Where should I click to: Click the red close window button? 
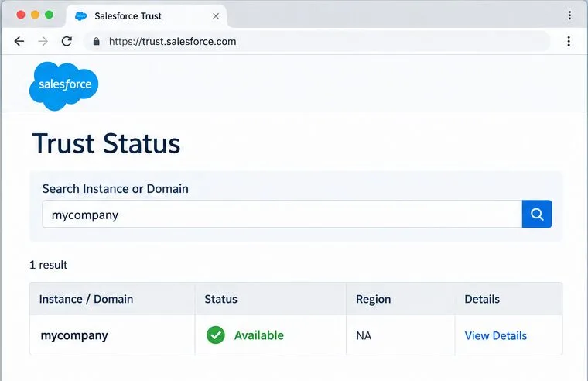(x=21, y=15)
